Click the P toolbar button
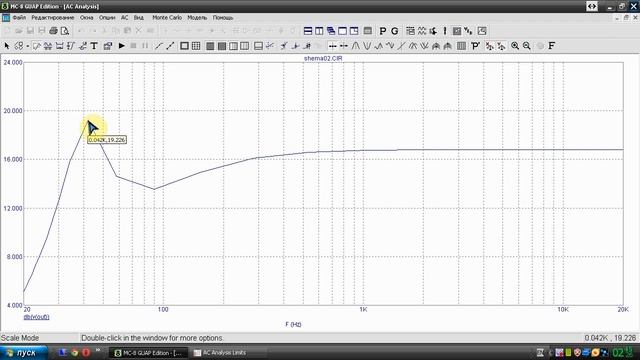This screenshot has height=360, width=640. point(382,31)
